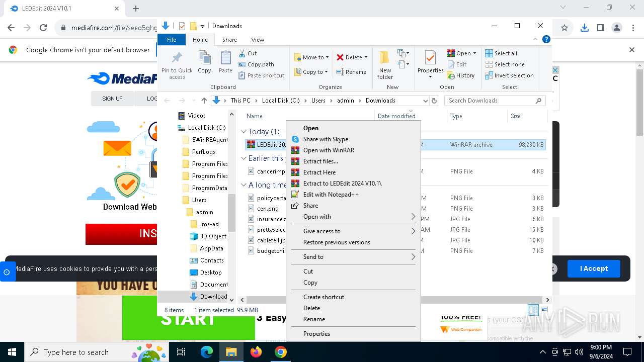
Task: Refresh the Downloads folder view
Action: tap(435, 101)
